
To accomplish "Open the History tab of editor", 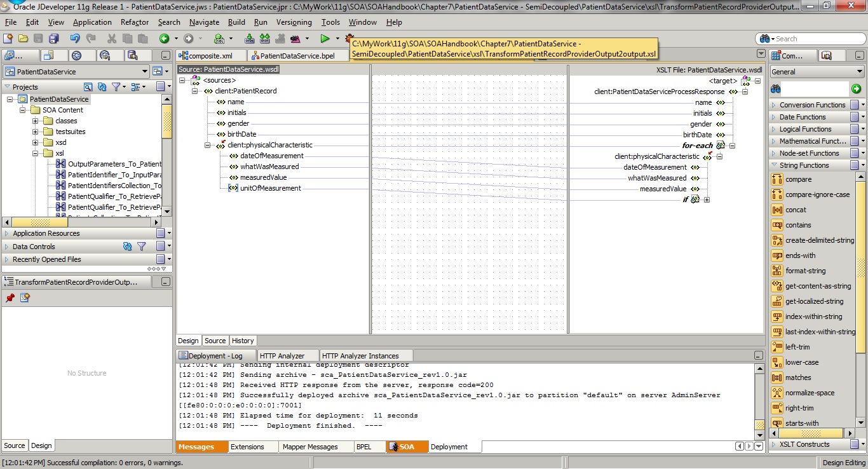I will tap(243, 341).
